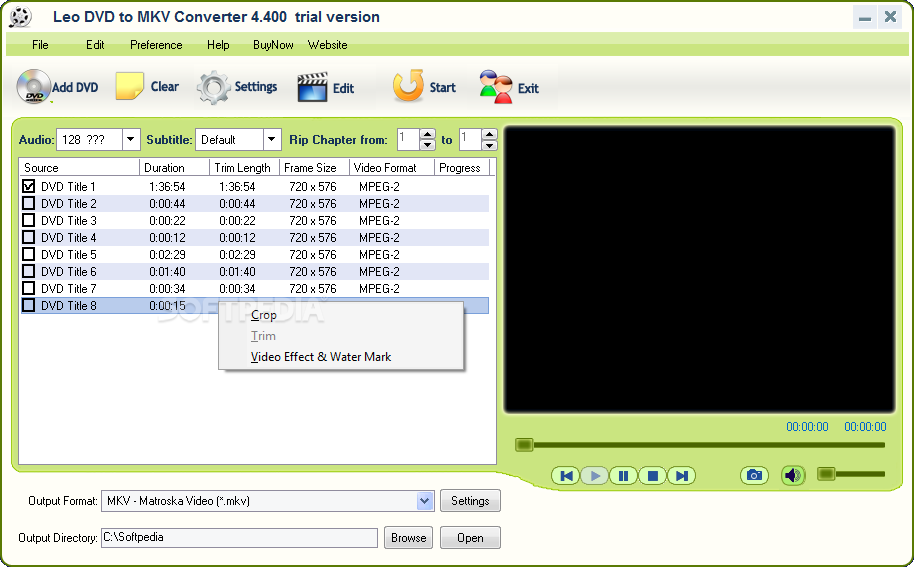The height and width of the screenshot is (567, 914).
Task: Decrease Rip Chapter to value
Action: coord(489,145)
